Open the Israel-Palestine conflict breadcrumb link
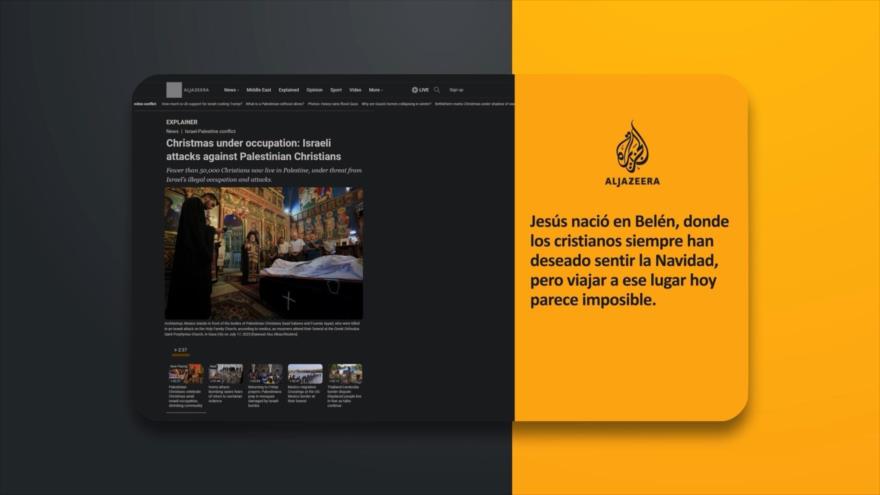880x495 pixels. coord(207,131)
